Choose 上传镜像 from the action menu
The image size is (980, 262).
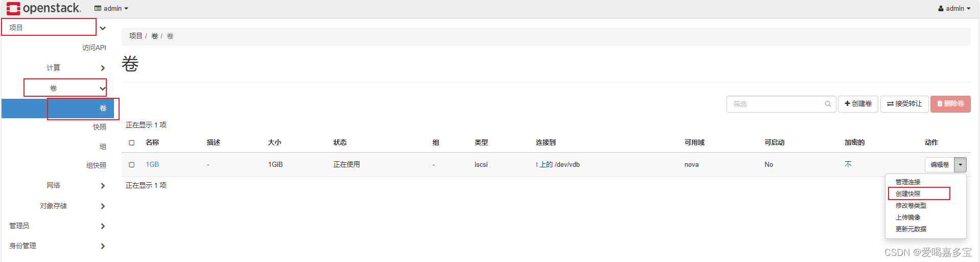908,217
